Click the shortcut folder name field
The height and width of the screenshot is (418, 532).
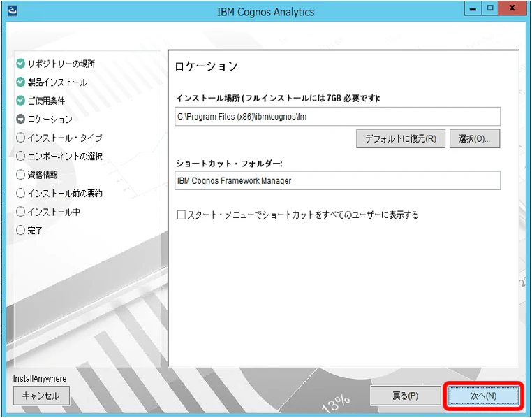pos(337,180)
